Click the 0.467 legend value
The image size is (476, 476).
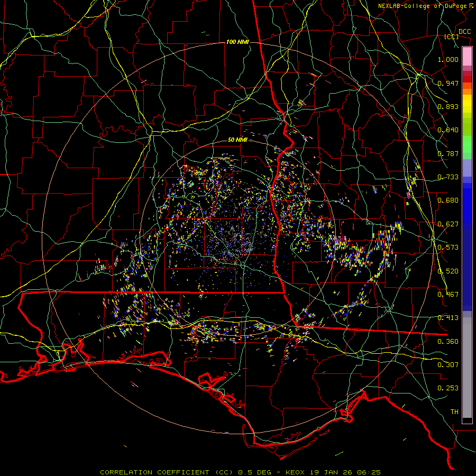point(448,295)
